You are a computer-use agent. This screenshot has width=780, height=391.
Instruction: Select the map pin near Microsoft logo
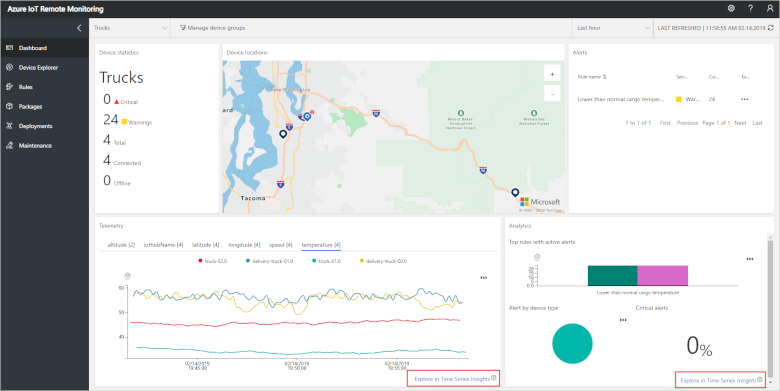click(515, 193)
